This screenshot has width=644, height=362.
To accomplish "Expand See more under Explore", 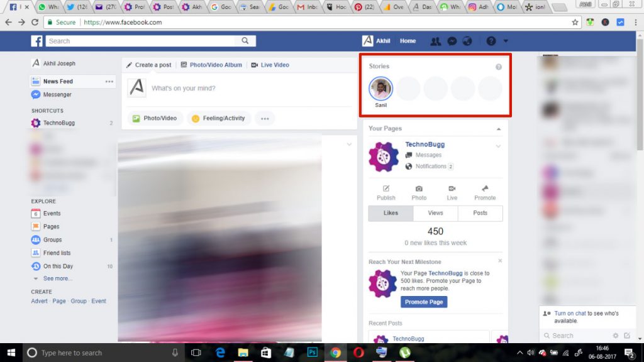I will 57,278.
